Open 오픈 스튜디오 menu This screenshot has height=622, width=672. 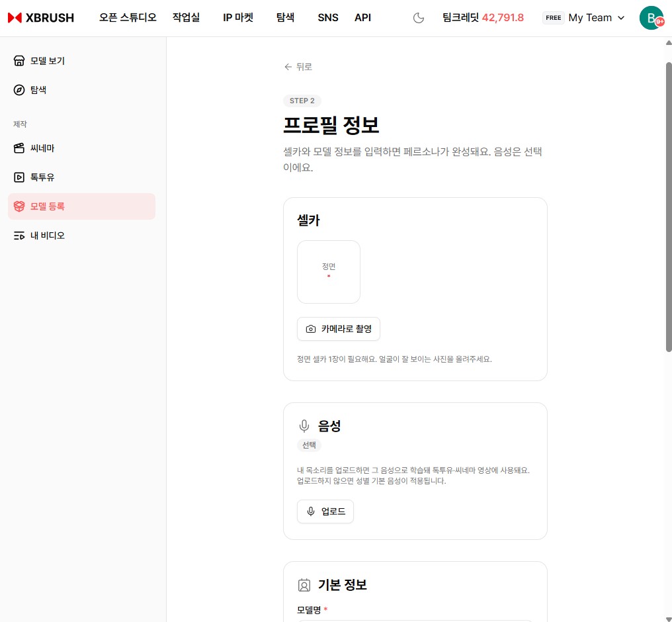(x=128, y=18)
